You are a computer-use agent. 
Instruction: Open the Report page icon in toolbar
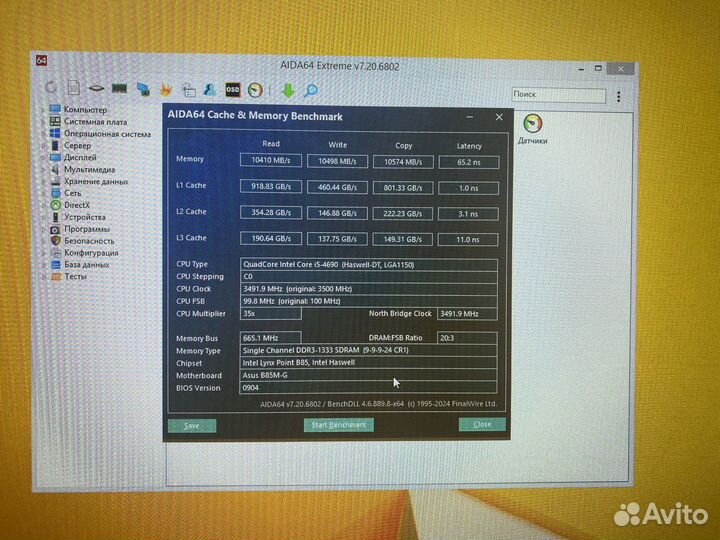pos(74,88)
